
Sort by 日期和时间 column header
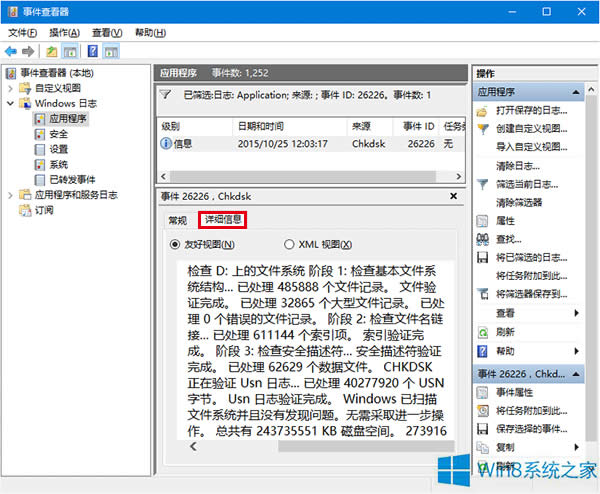tap(290, 126)
